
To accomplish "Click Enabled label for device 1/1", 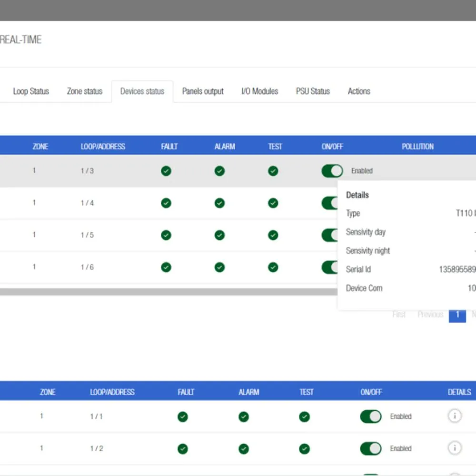I will pyautogui.click(x=401, y=416).
